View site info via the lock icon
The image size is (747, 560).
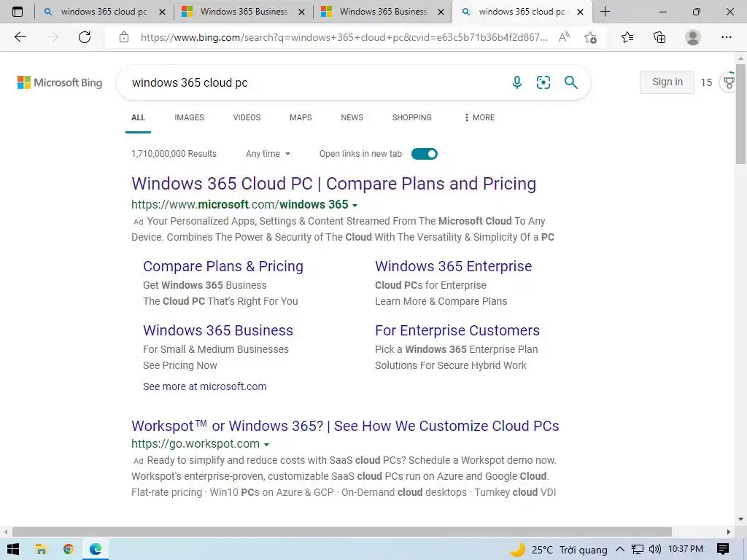pyautogui.click(x=124, y=37)
